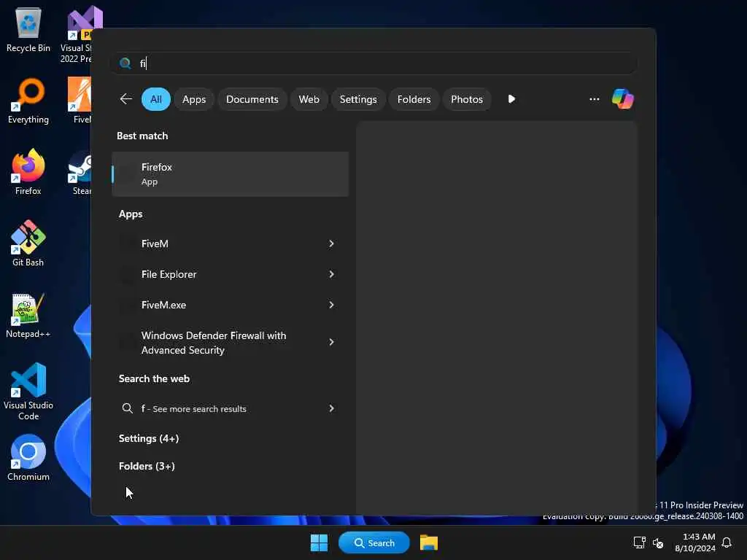The height and width of the screenshot is (560, 747).
Task: Open the network status tray icon
Action: [639, 542]
